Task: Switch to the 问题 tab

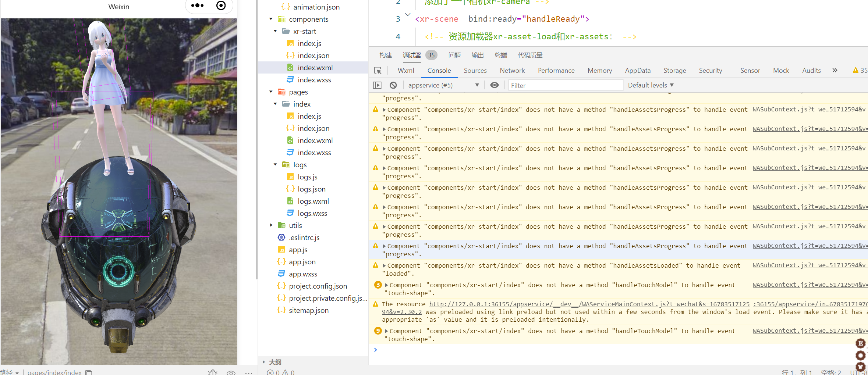Action: pyautogui.click(x=454, y=55)
